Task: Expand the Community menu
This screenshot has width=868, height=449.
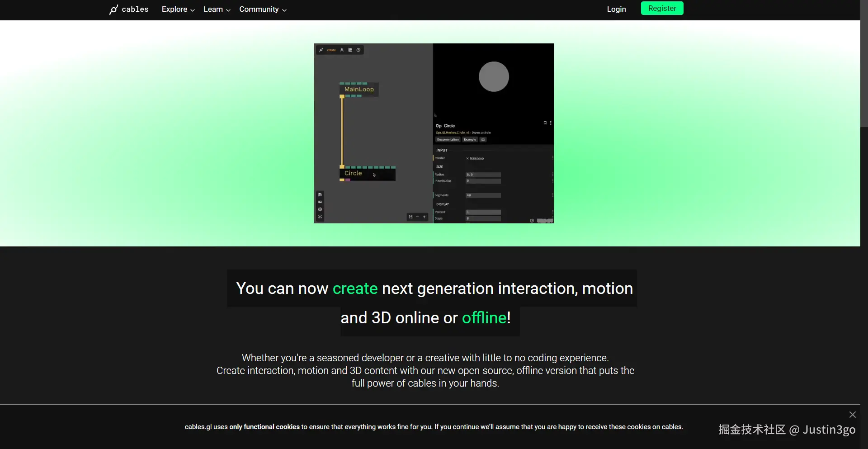Action: 263,9
